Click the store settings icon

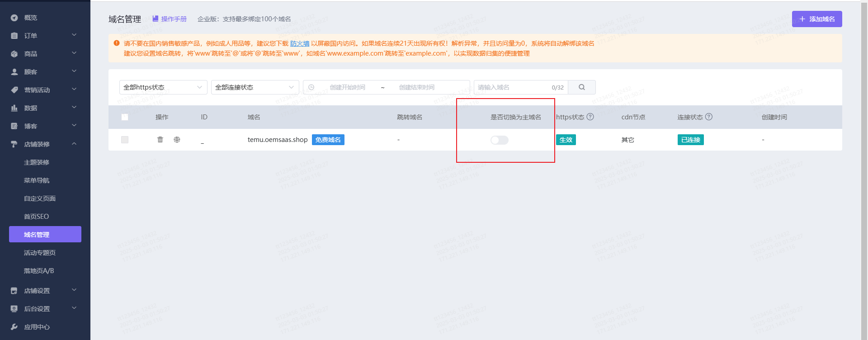tap(14, 291)
